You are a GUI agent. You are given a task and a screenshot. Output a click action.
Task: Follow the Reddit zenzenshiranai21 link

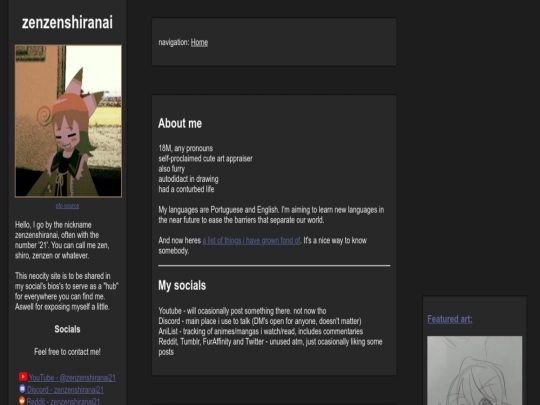point(63,402)
